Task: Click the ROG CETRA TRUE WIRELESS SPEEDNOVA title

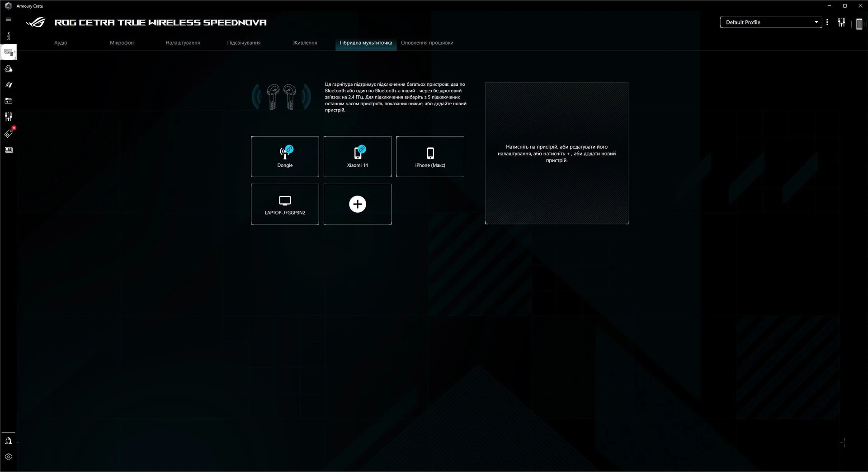Action: click(160, 23)
